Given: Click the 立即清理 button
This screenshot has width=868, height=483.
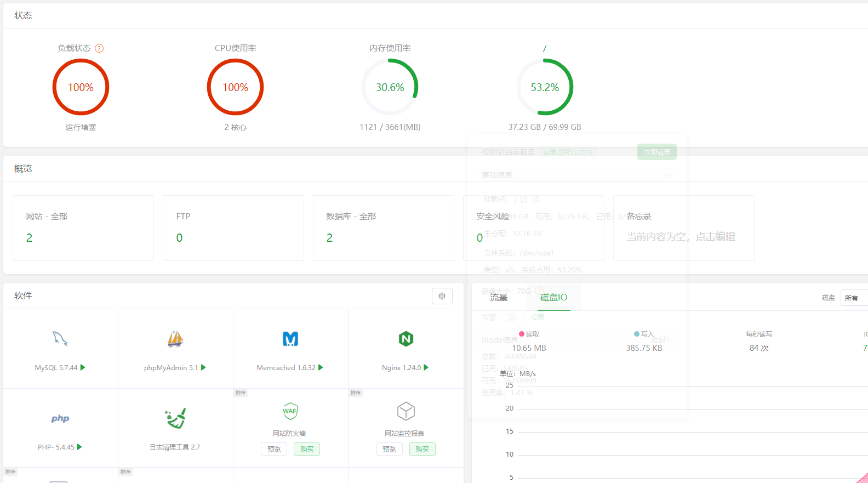Looking at the screenshot, I should (x=657, y=152).
